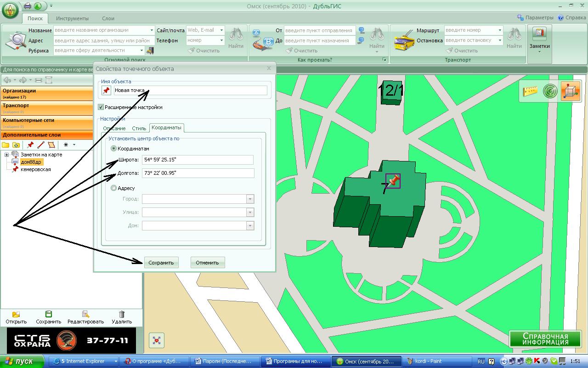Switch to the Поиск ribbon tab

[35, 18]
